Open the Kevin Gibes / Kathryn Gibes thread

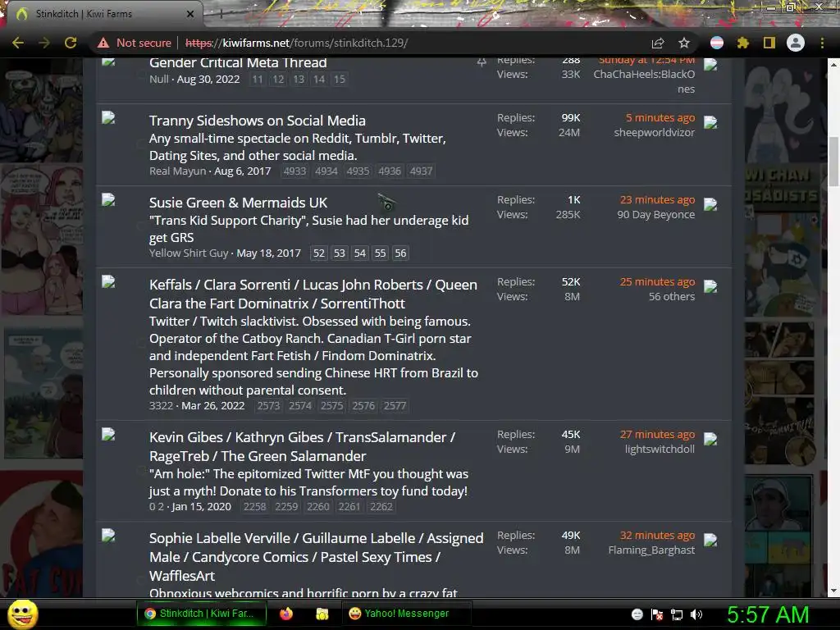coord(302,446)
